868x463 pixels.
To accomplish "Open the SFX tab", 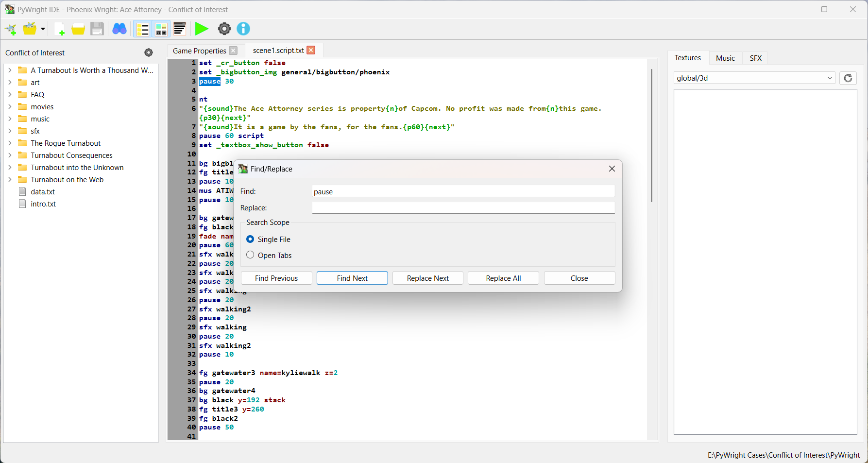I will click(755, 58).
